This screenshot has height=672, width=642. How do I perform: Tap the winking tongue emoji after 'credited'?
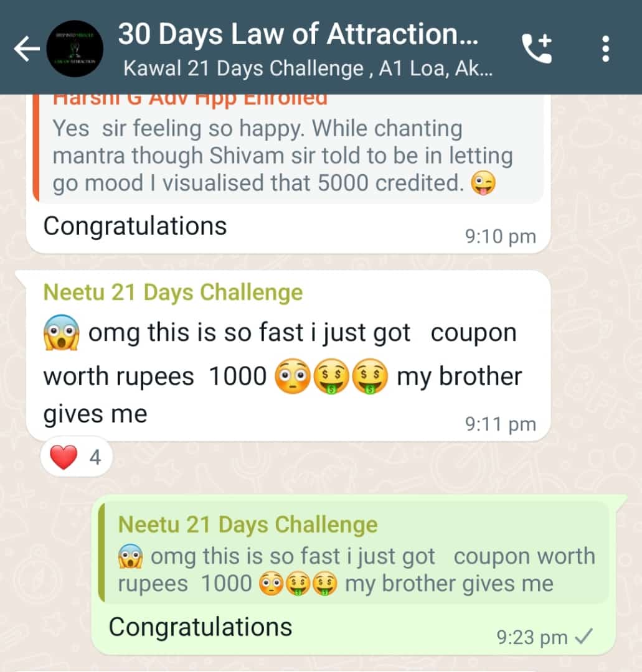(483, 183)
